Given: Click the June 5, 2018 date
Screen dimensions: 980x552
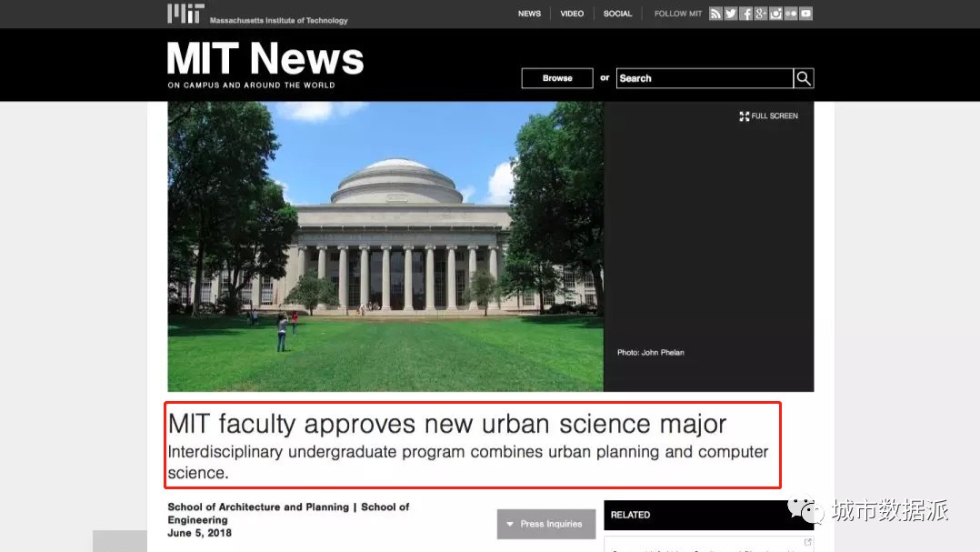Looking at the screenshot, I should (x=199, y=533).
